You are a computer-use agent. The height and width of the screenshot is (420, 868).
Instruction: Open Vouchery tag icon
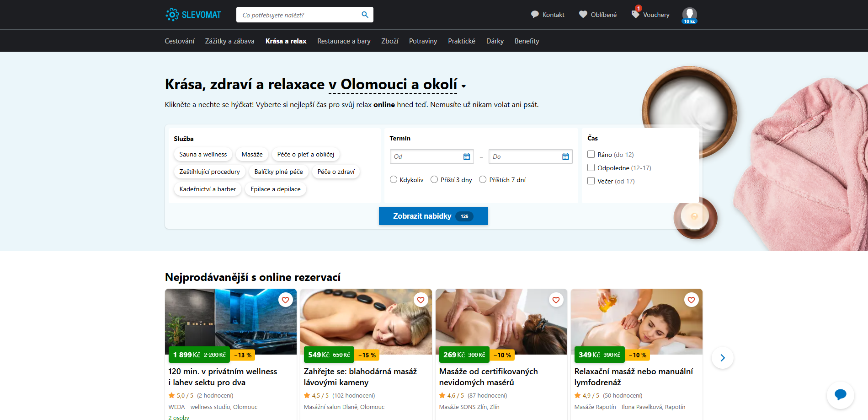(635, 14)
